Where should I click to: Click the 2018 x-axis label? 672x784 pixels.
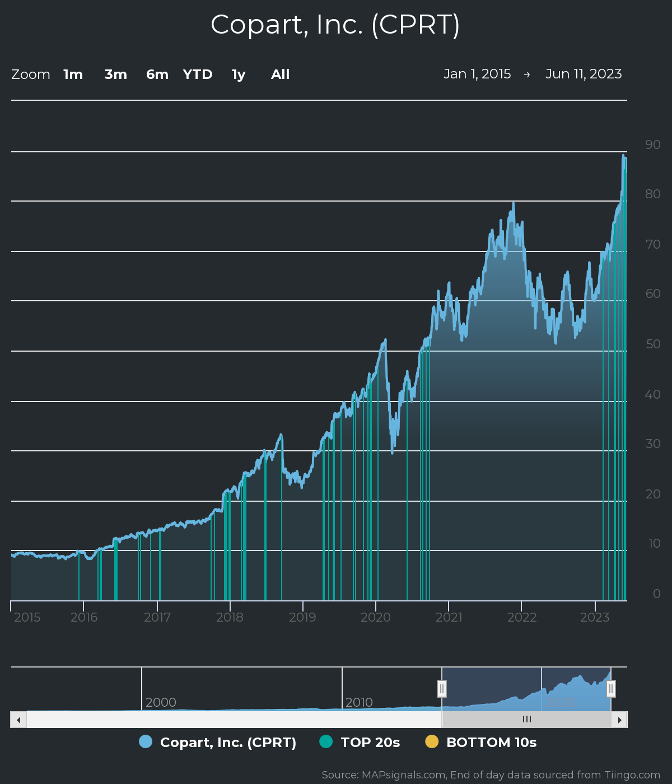pyautogui.click(x=230, y=617)
